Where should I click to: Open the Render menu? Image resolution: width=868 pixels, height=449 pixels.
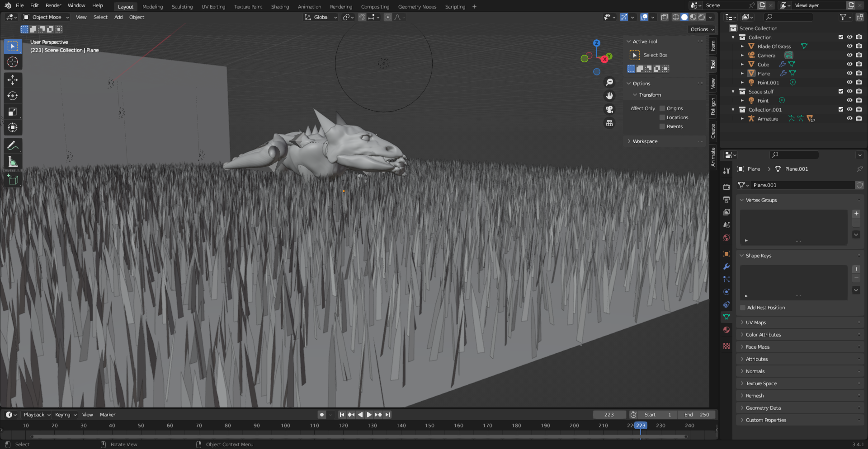53,5
